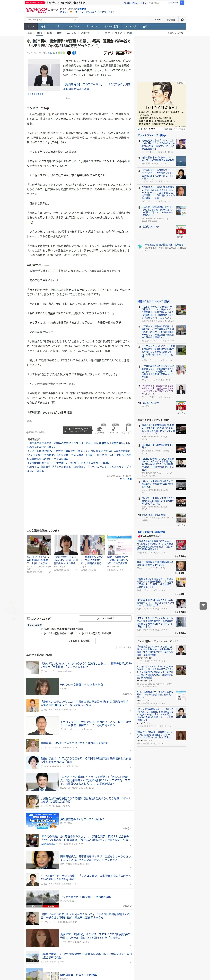Type in the keyword search input field
Viewport: 210px width, 980px height.
49,19
